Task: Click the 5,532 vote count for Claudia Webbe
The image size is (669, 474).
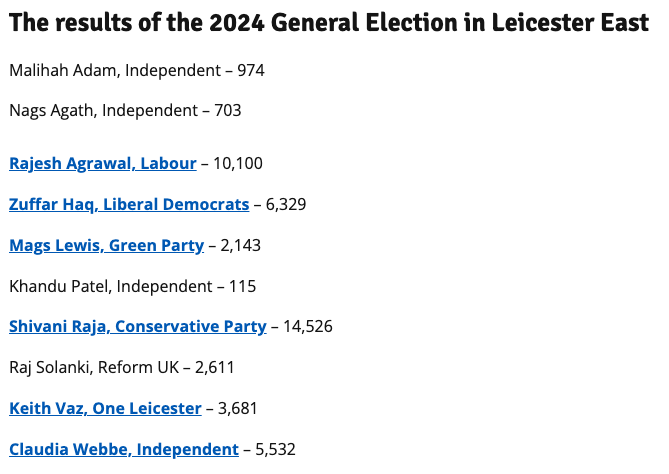Action: [276, 450]
